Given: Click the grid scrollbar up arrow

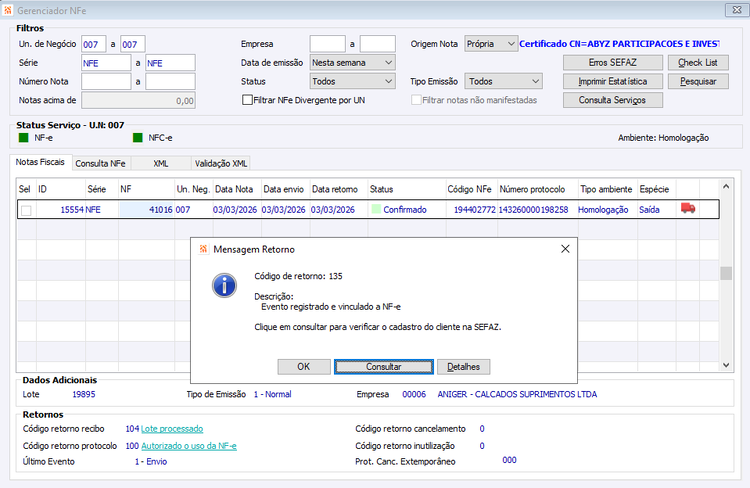Looking at the screenshot, I should [726, 187].
